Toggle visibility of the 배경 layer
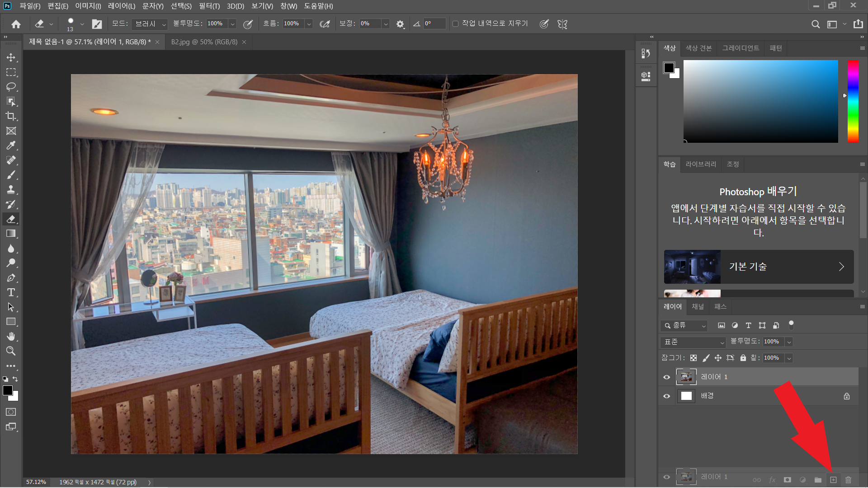This screenshot has height=488, width=868. (x=666, y=396)
